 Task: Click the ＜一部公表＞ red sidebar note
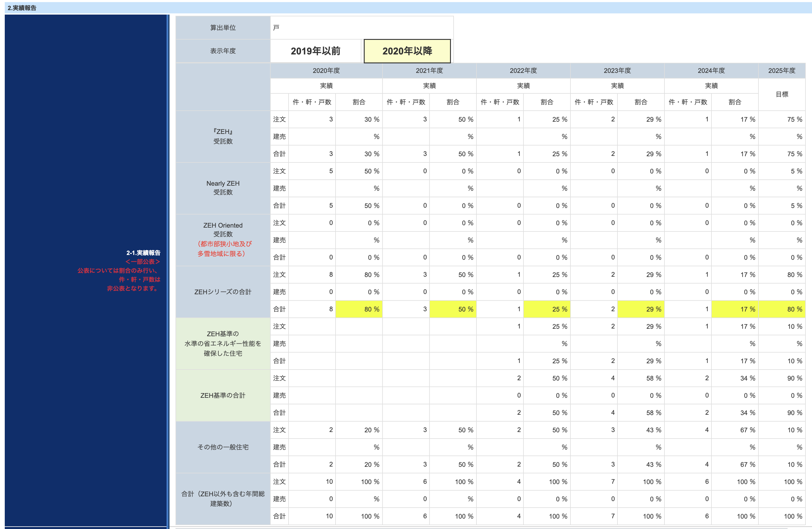click(x=142, y=262)
